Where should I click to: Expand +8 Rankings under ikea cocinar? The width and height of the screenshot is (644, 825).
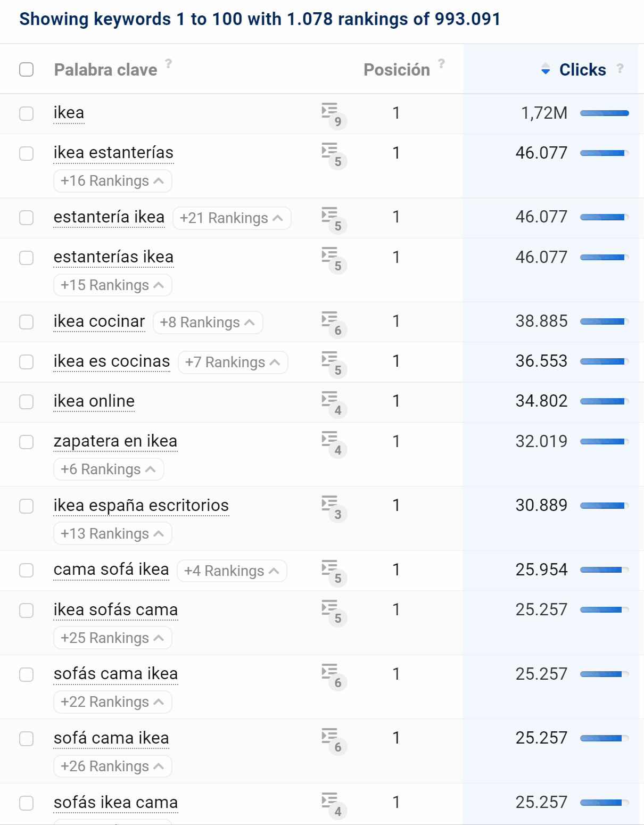(x=208, y=323)
